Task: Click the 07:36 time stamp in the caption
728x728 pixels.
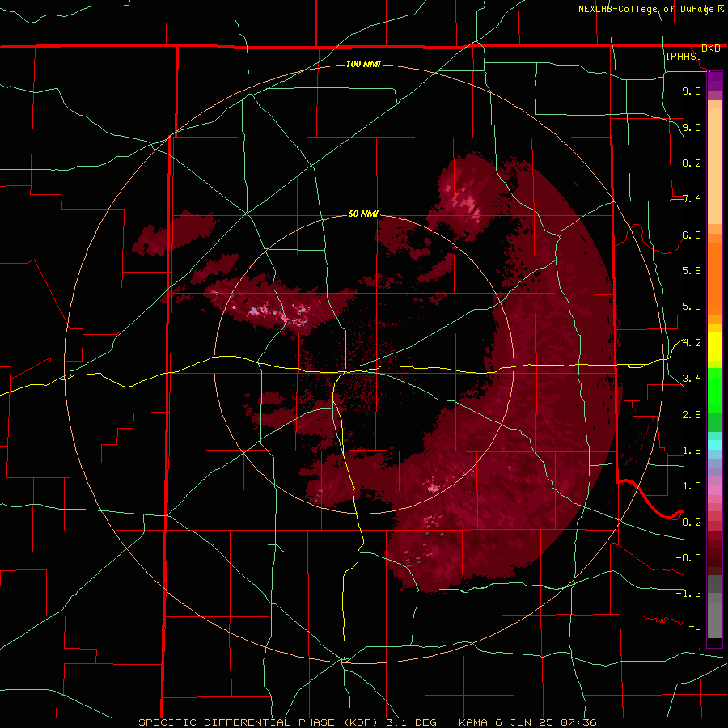Action: 578,722
